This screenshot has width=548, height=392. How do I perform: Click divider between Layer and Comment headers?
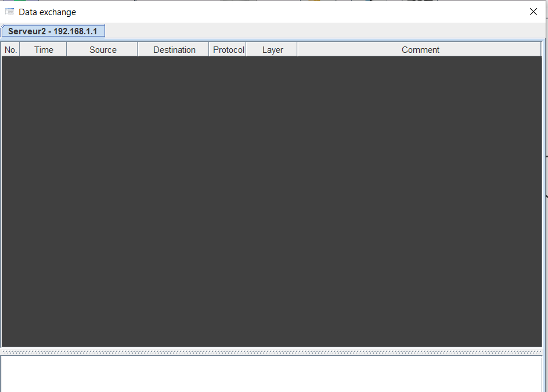click(x=297, y=50)
